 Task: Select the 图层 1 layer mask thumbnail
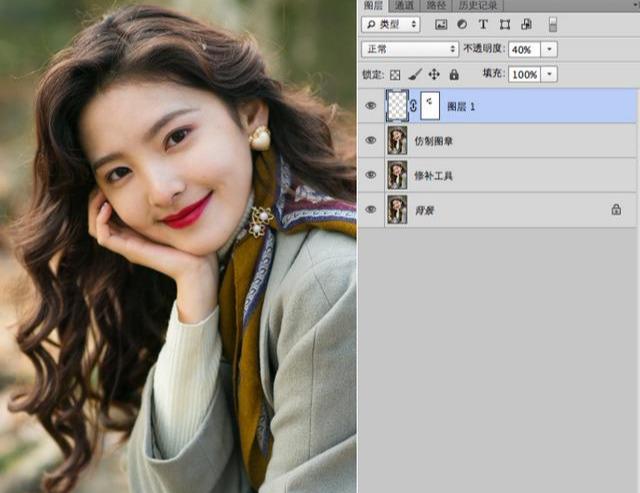[432, 105]
